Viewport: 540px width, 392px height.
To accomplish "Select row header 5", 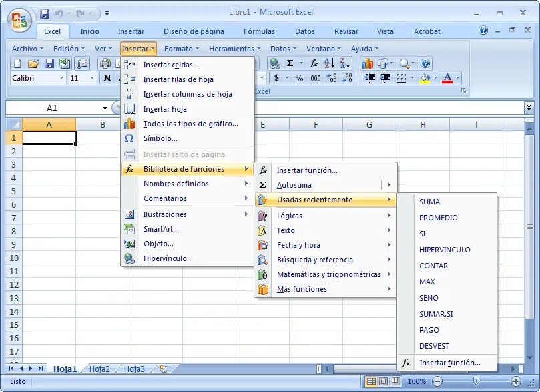I will click(x=14, y=191).
